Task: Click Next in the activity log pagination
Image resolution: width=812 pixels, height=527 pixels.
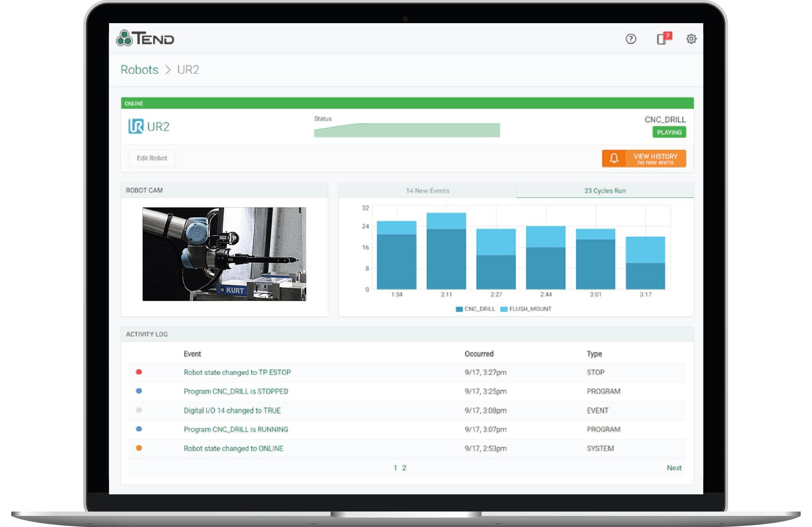Action: point(674,467)
